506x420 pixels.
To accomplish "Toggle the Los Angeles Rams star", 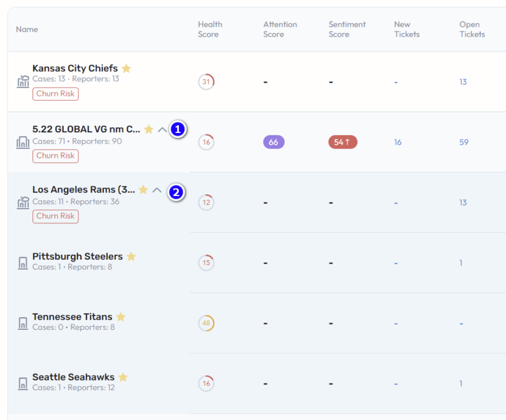I will point(143,190).
